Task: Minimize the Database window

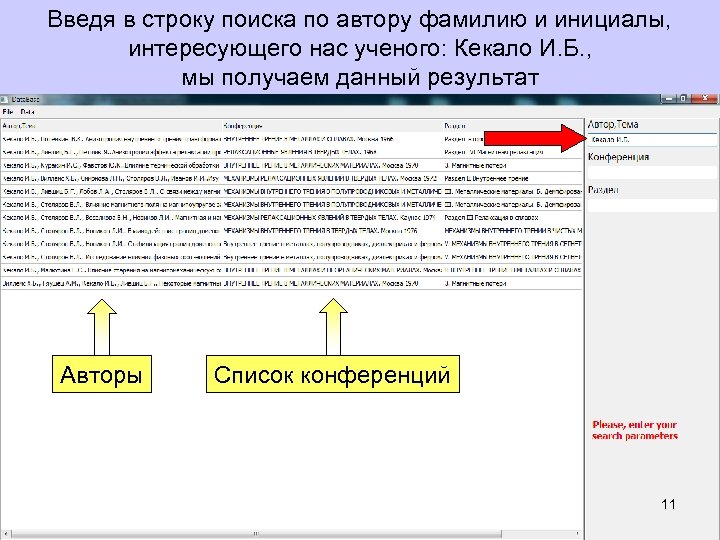Action: click(x=669, y=98)
